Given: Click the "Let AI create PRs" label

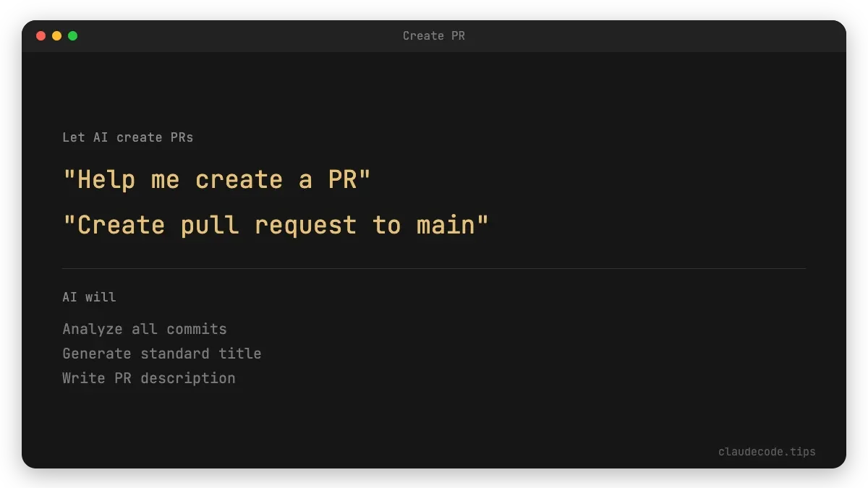Looking at the screenshot, I should (x=128, y=137).
